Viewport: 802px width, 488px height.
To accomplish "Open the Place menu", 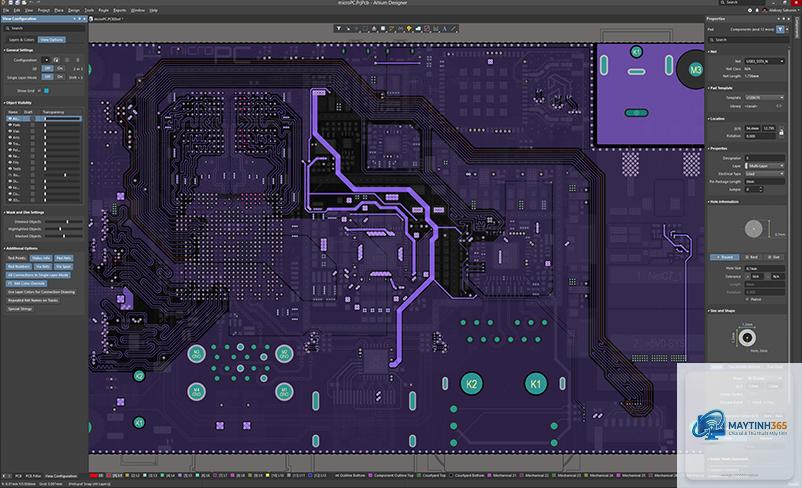I will pos(59,10).
